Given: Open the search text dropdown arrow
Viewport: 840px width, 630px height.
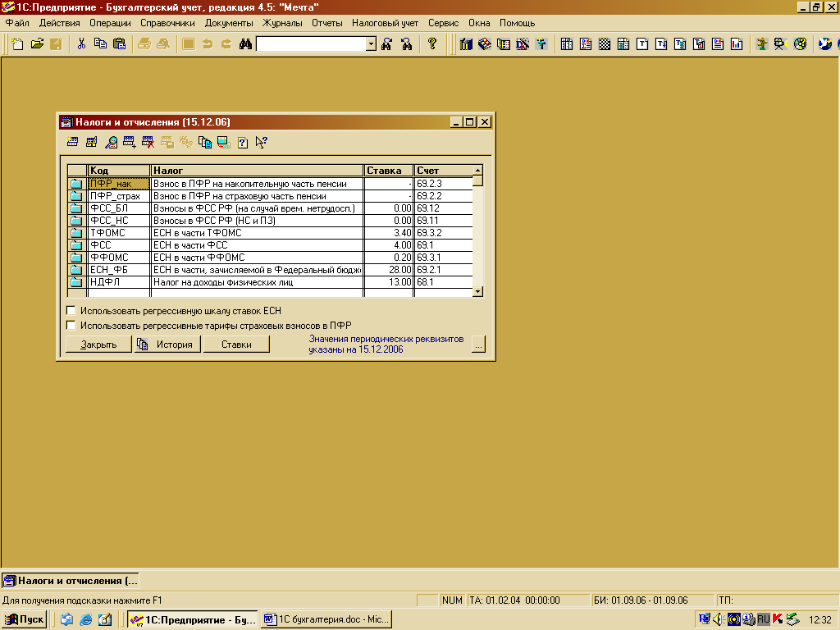Looking at the screenshot, I should click(x=371, y=44).
